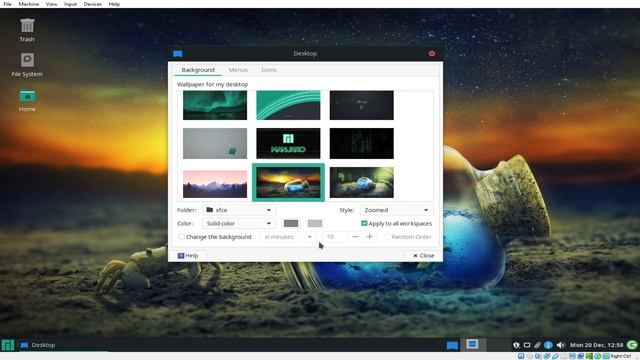Open the Folder xfce dropdown
Image resolution: width=640 pixels, height=360 pixels.
click(239, 210)
